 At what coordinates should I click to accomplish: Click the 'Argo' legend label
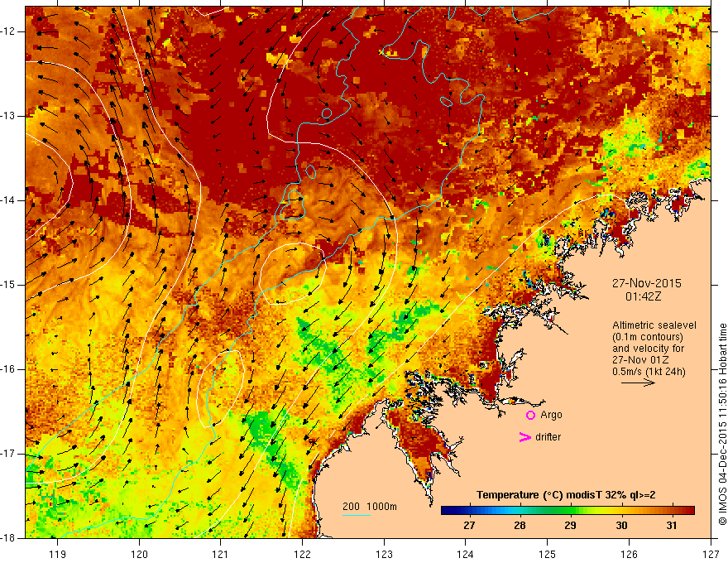point(551,415)
